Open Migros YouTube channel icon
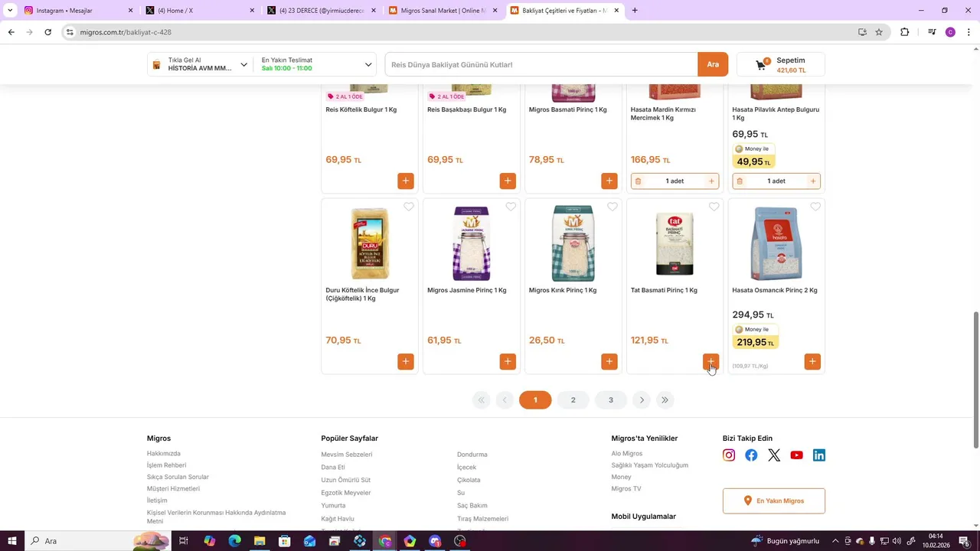This screenshot has width=980, height=551. pyautogui.click(x=796, y=455)
